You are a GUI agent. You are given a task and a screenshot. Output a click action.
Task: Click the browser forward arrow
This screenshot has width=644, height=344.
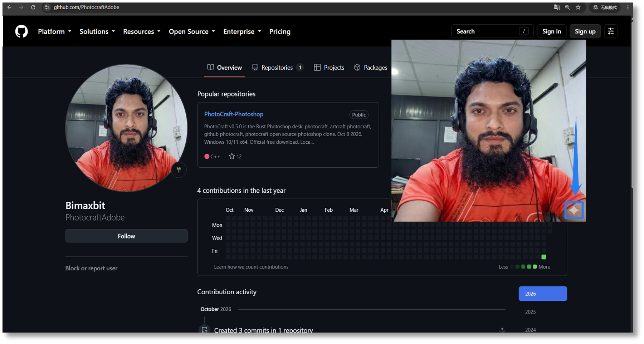pos(21,7)
